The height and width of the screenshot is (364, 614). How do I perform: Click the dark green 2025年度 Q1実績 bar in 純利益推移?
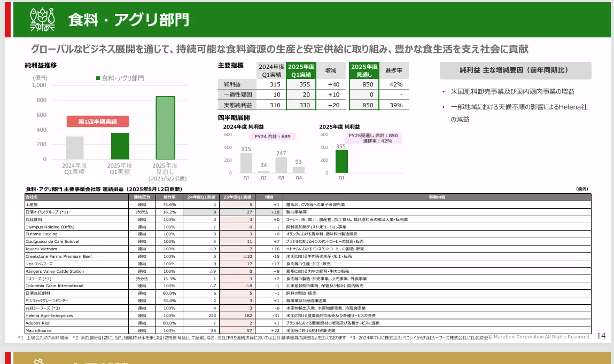pyautogui.click(x=120, y=146)
